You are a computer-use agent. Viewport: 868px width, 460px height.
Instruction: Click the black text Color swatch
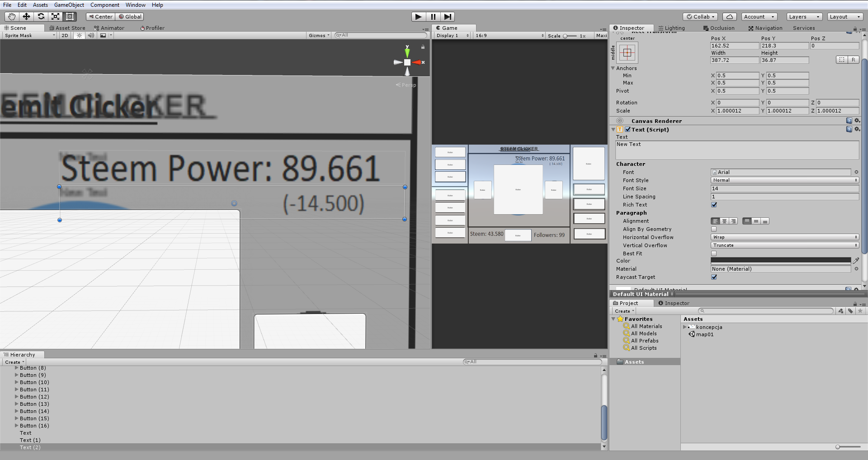(x=780, y=261)
